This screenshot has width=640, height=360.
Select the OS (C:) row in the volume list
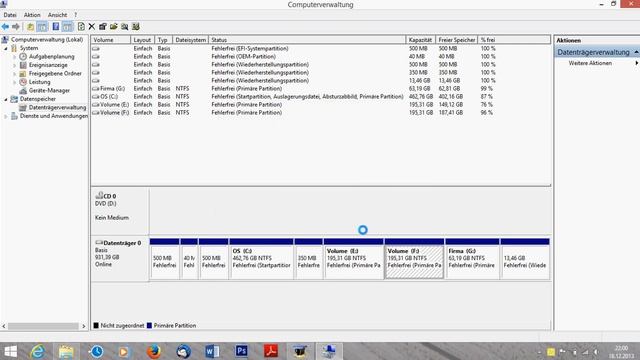[x=320, y=97]
